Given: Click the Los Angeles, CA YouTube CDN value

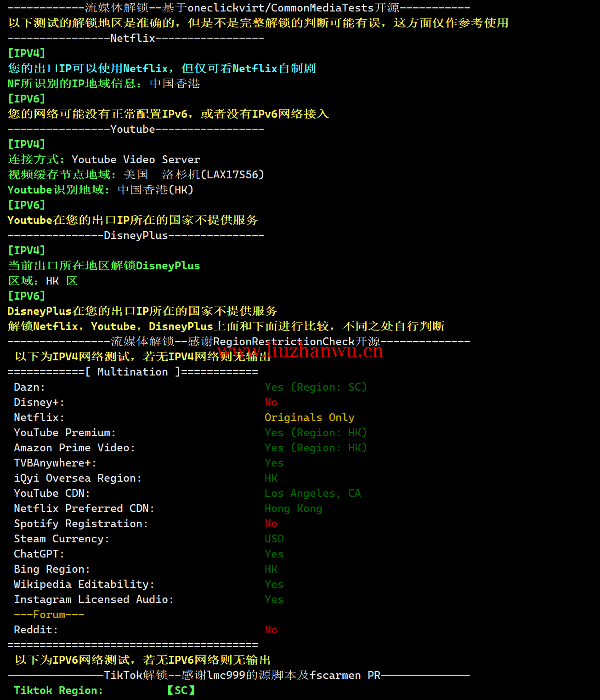Looking at the screenshot, I should [x=312, y=493].
